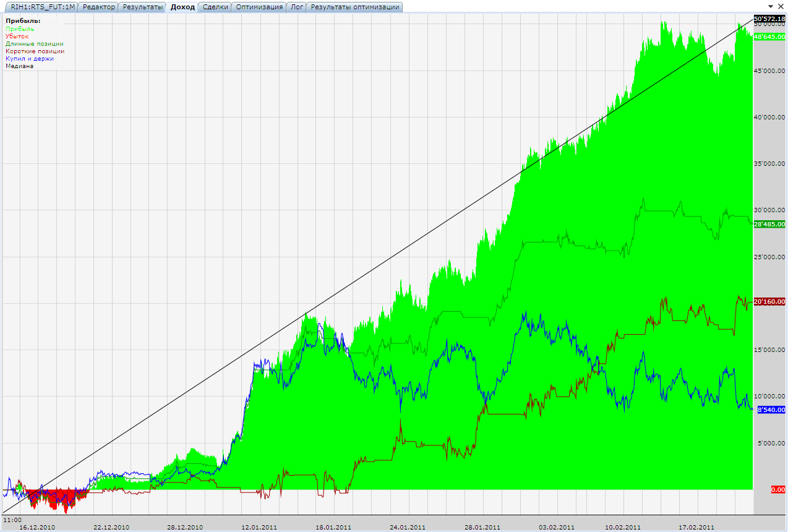Click the 28'485.00 long positions value label
The image size is (788, 532).
click(x=769, y=225)
